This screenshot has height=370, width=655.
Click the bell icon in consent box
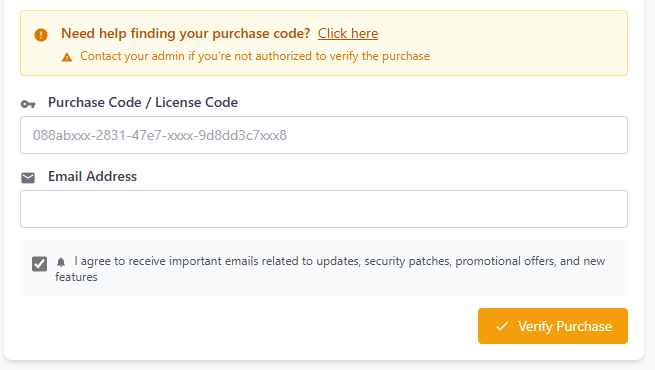[x=61, y=262]
